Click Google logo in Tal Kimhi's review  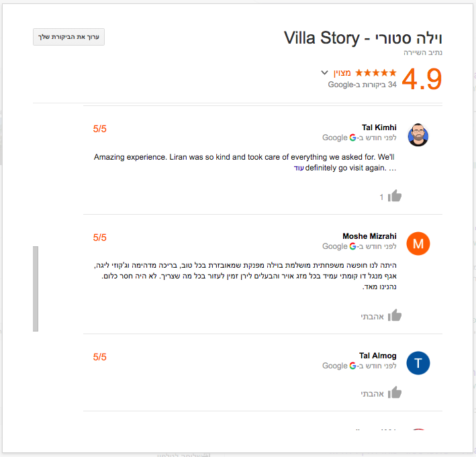(x=352, y=138)
